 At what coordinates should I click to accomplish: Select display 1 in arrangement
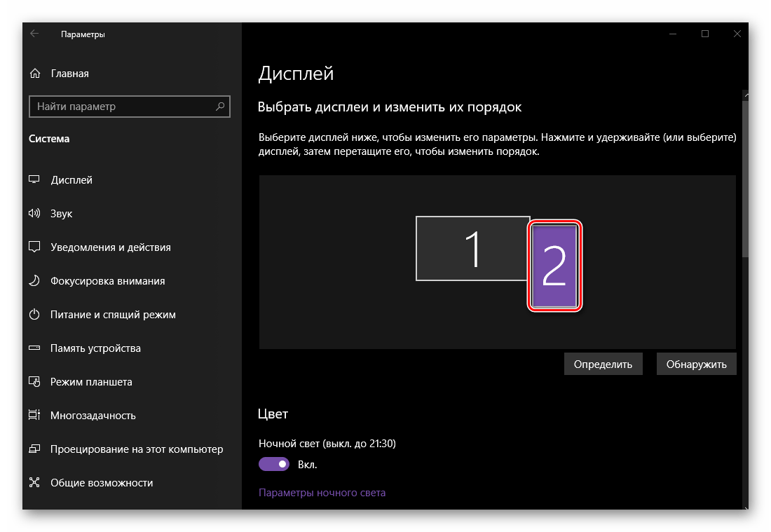click(472, 248)
